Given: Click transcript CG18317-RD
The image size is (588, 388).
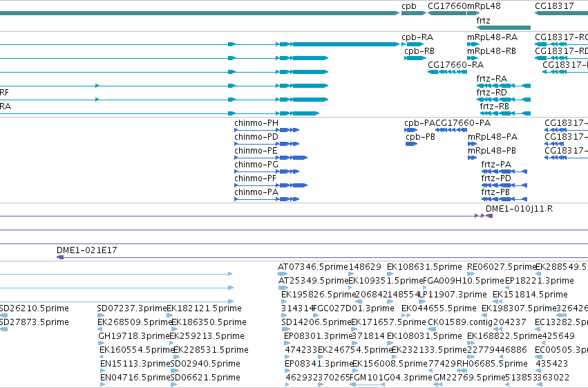Looking at the screenshot, I should coord(561,58).
